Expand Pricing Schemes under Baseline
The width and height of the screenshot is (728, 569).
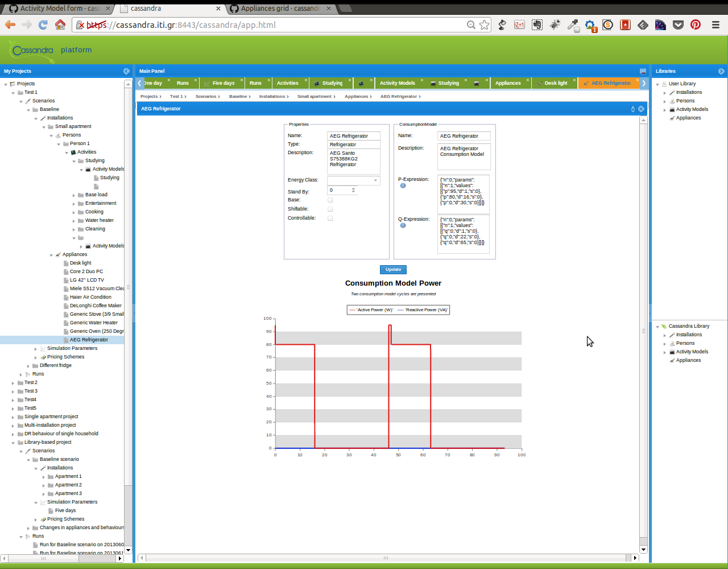36,357
